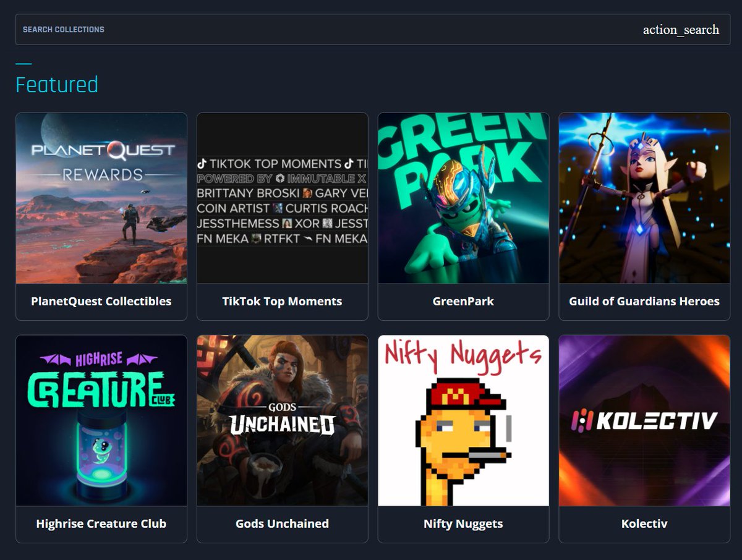Click the Featured section heading
This screenshot has height=560, width=742.
(57, 85)
